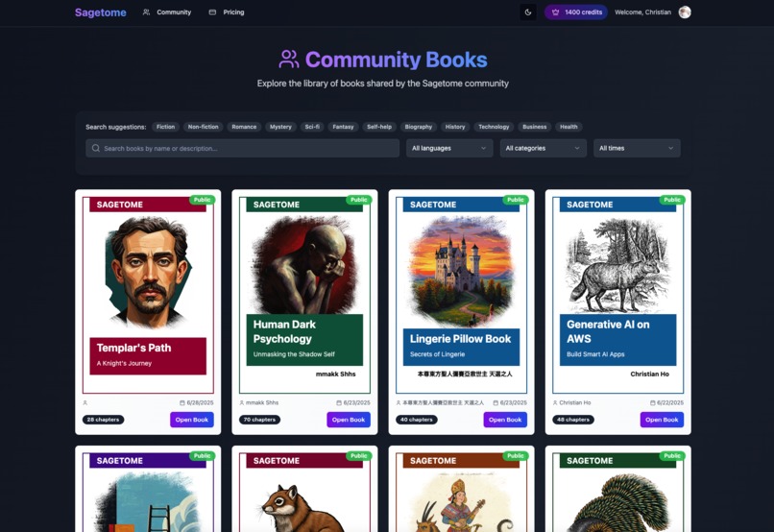Click the Secrets of Lingerie subtitle

pos(437,354)
